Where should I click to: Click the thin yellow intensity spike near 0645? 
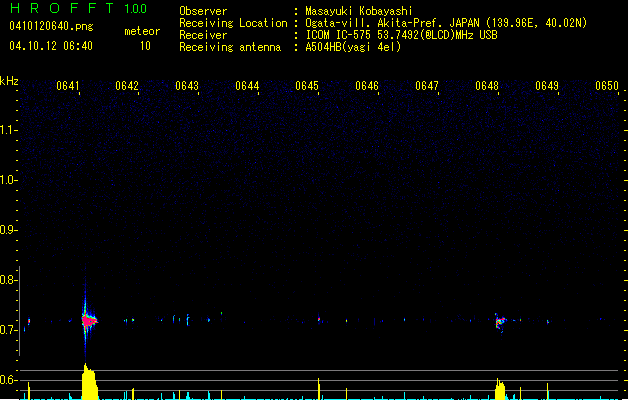(x=319, y=389)
